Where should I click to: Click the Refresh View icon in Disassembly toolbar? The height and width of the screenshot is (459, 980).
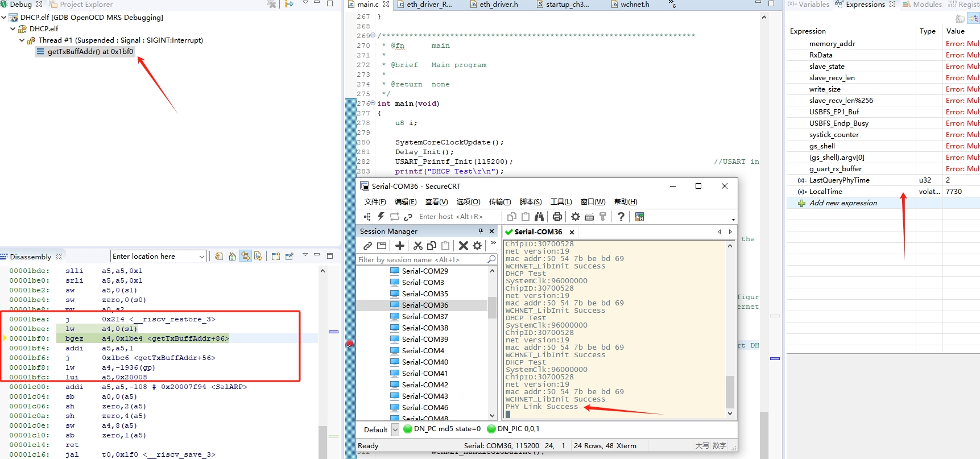coord(219,256)
